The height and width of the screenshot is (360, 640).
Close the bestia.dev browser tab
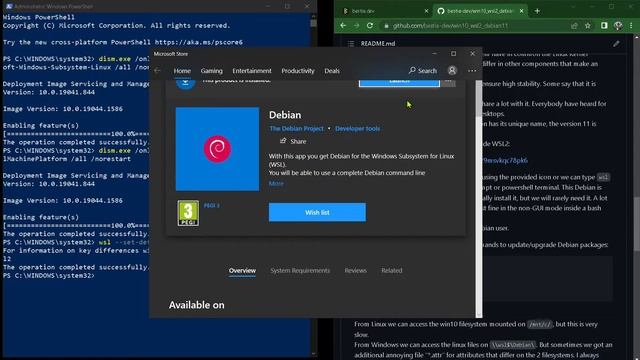pos(426,11)
